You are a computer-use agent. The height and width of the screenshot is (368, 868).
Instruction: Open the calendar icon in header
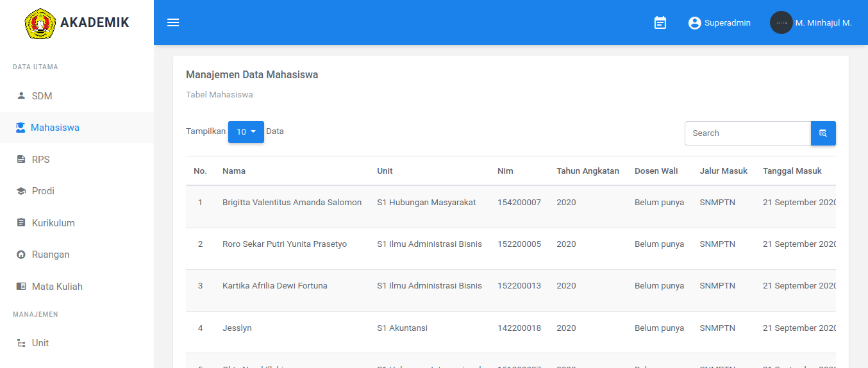coord(660,22)
